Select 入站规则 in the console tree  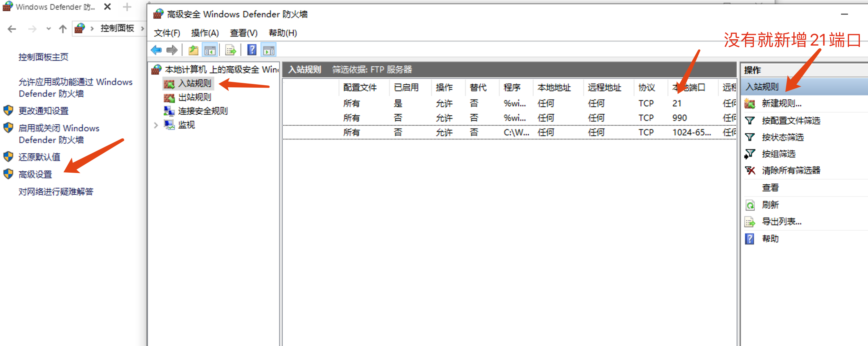click(195, 83)
